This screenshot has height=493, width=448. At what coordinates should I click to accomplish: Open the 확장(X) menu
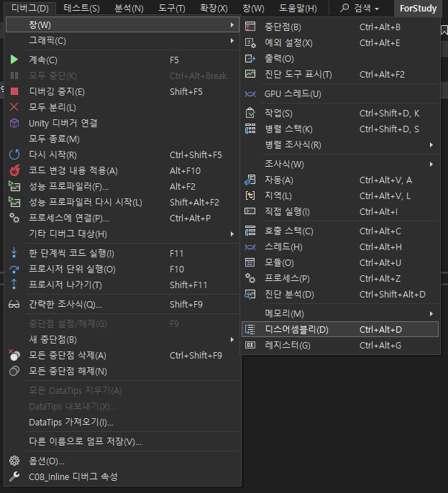214,8
